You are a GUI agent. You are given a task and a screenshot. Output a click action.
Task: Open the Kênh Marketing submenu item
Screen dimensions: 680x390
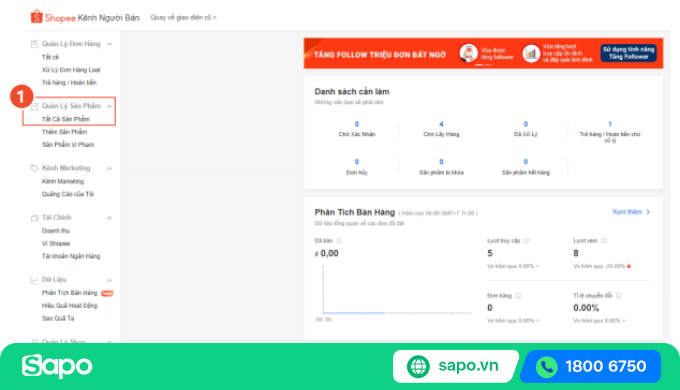click(63, 181)
